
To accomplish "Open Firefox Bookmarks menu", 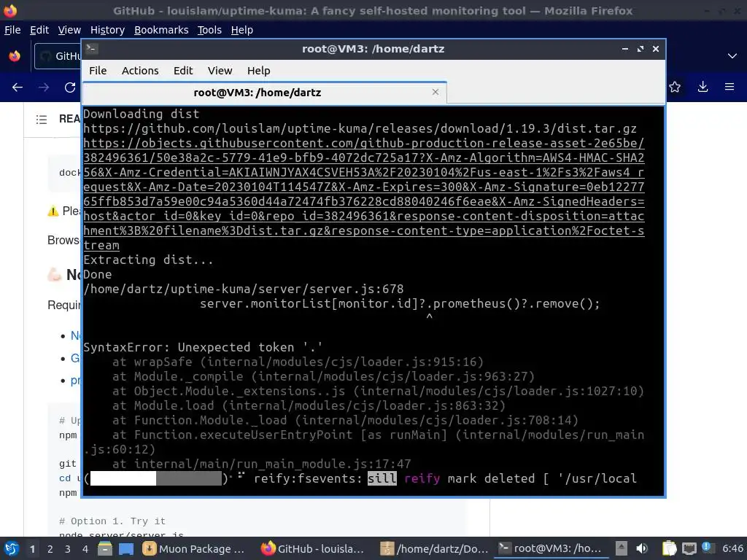I will point(161,30).
